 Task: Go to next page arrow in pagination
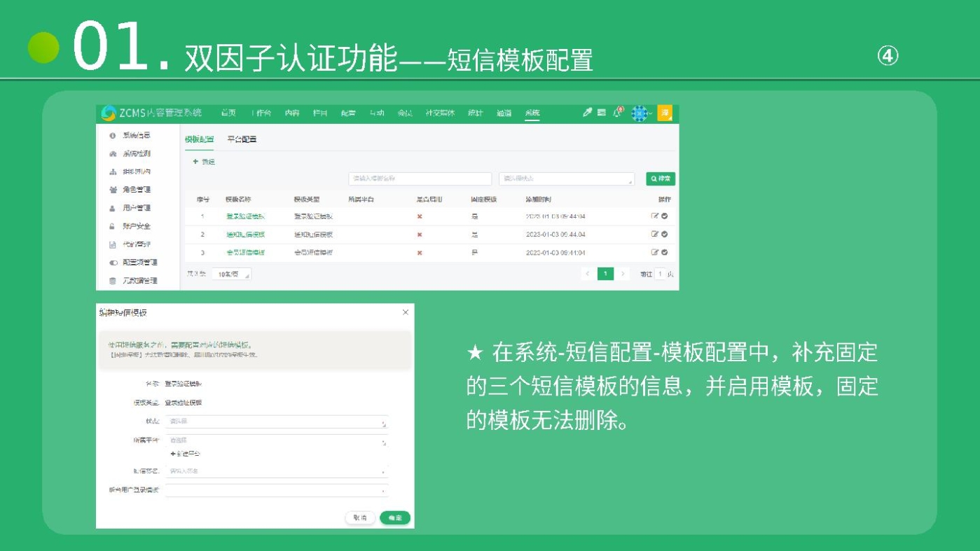click(623, 274)
